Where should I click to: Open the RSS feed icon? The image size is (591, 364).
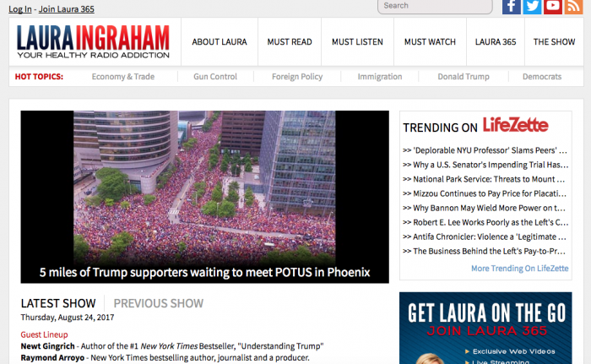[x=573, y=7]
